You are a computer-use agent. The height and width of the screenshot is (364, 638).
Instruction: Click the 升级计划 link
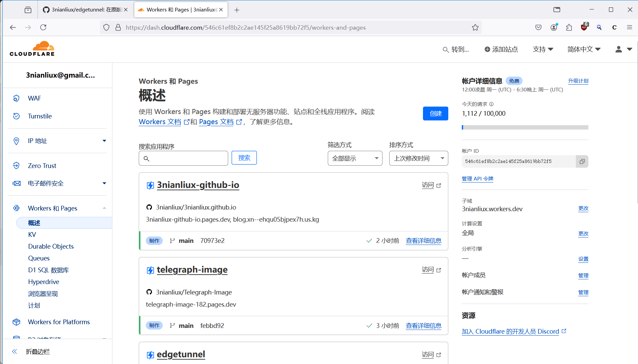pos(578,81)
